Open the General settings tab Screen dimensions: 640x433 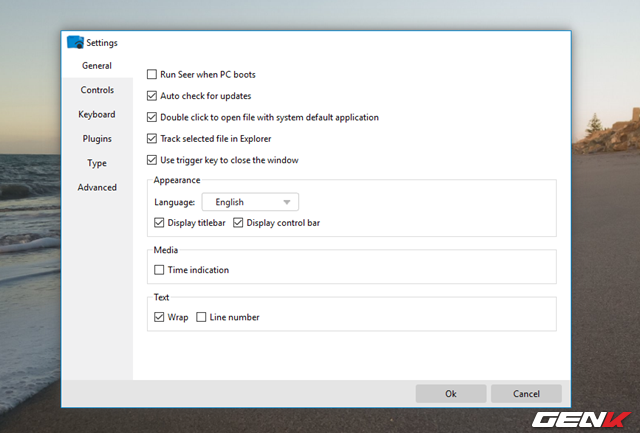click(97, 66)
